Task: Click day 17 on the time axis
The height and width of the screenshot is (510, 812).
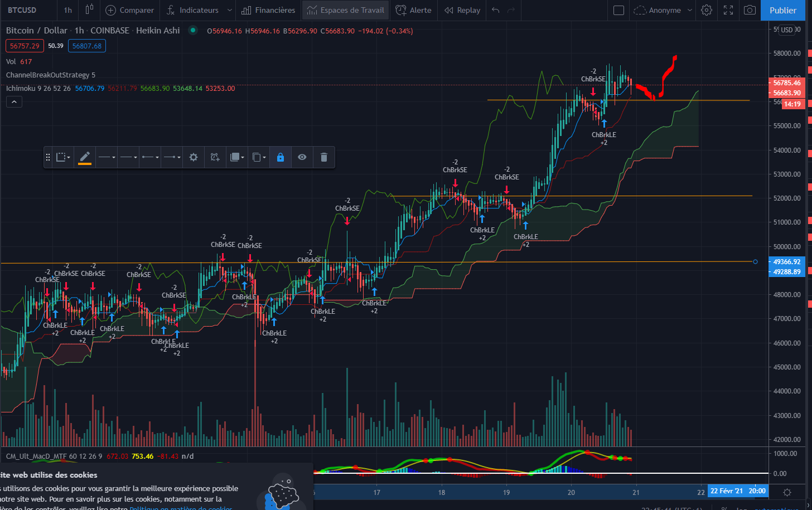Action: click(377, 492)
